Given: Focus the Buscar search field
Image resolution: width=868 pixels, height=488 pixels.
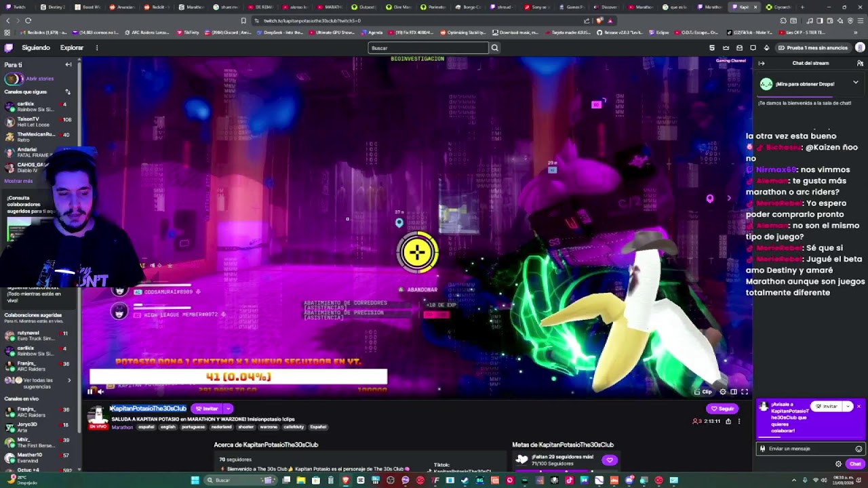Looking at the screenshot, I should (x=429, y=48).
